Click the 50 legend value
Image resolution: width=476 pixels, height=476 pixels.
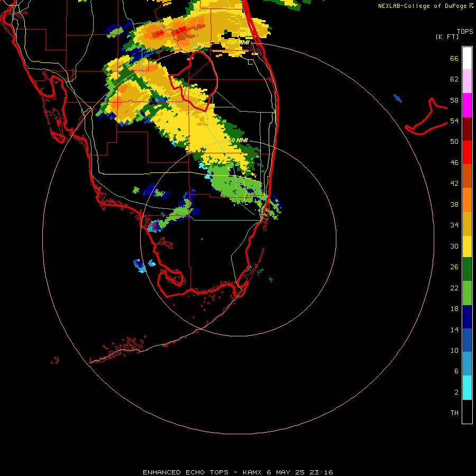point(454,141)
